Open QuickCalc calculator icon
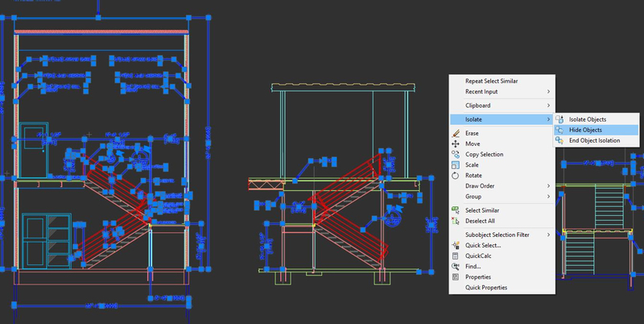 pos(456,255)
